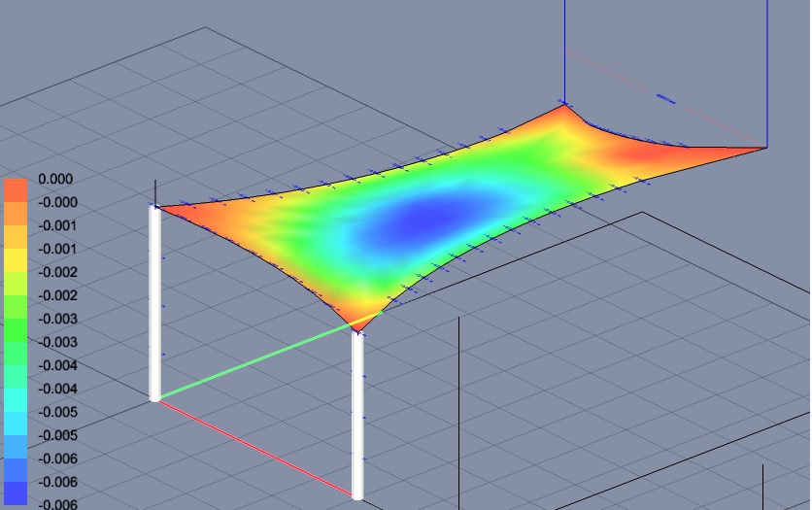812x510 pixels.
Task: Click the 0.000 legend value at top
Action: tap(55, 180)
